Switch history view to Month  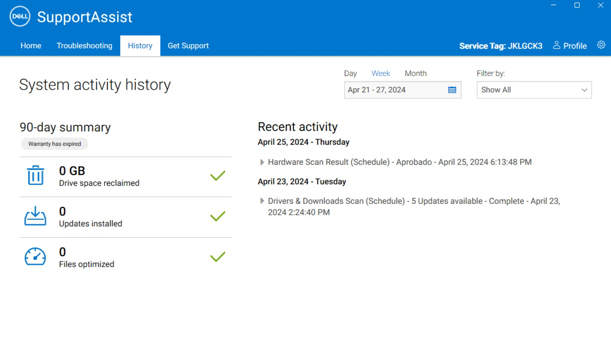click(x=416, y=73)
